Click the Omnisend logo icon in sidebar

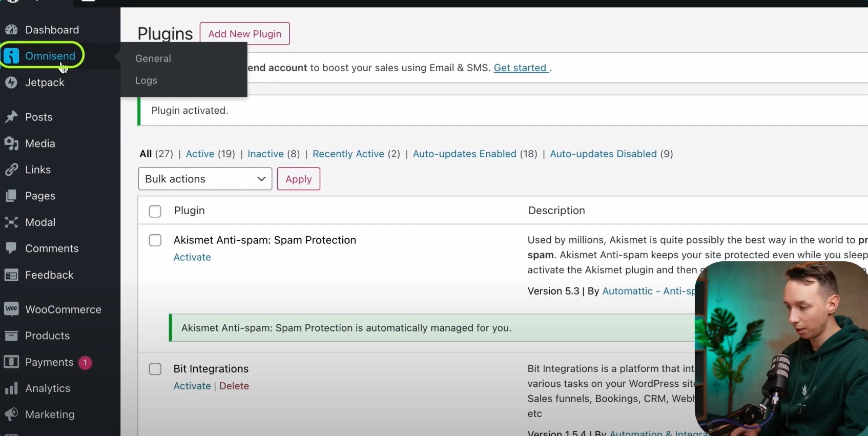pos(11,56)
